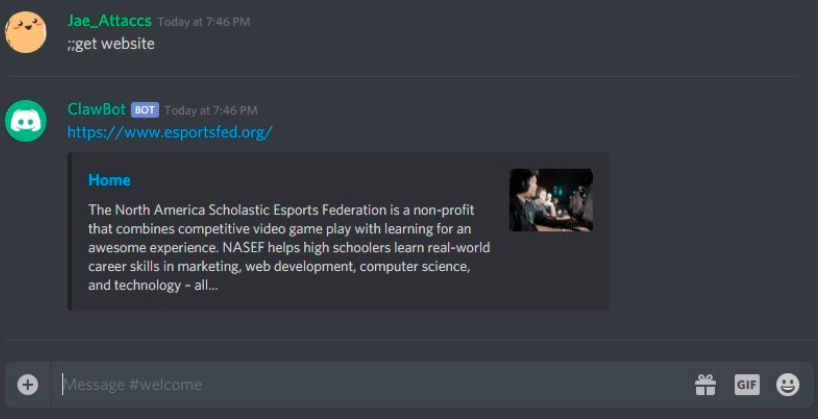Click ClawBot's 7:46 PM timestamp
This screenshot has width=818, height=419.
click(211, 111)
